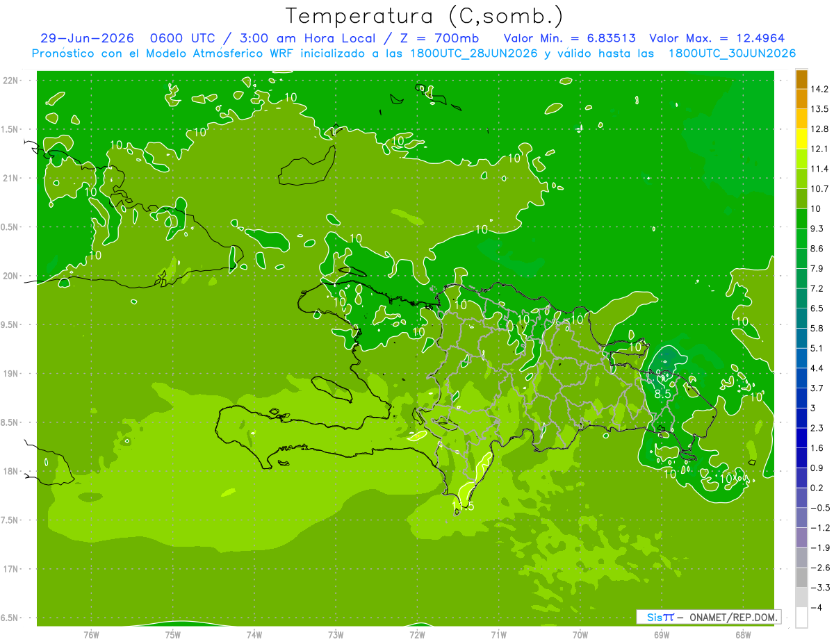Click the "19N" latitude axis label

click(x=10, y=374)
